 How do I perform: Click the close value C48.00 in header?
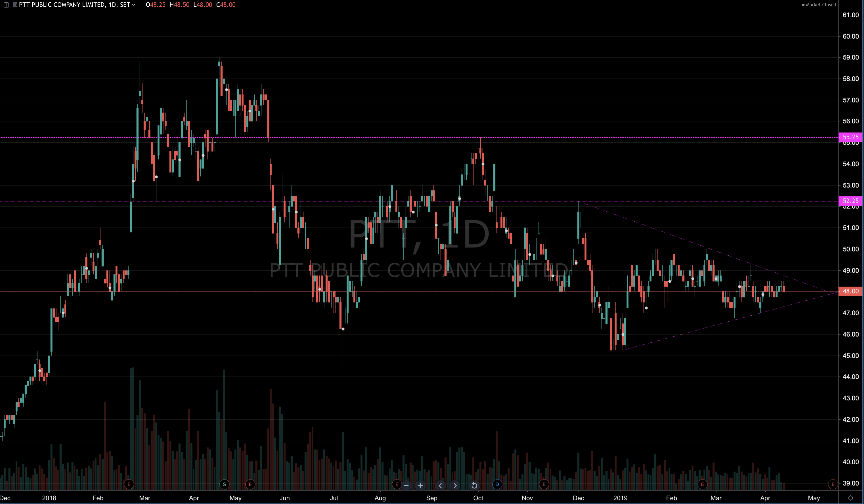[x=226, y=5]
